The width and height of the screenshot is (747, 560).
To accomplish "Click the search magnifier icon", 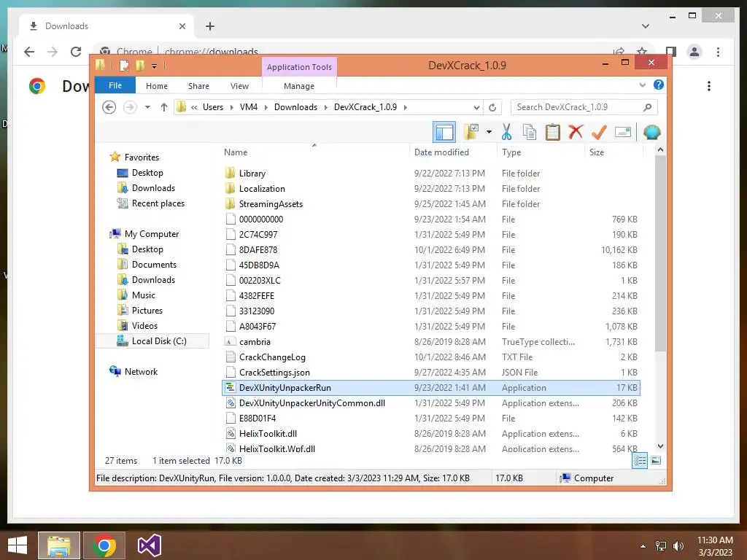I will 647,107.
